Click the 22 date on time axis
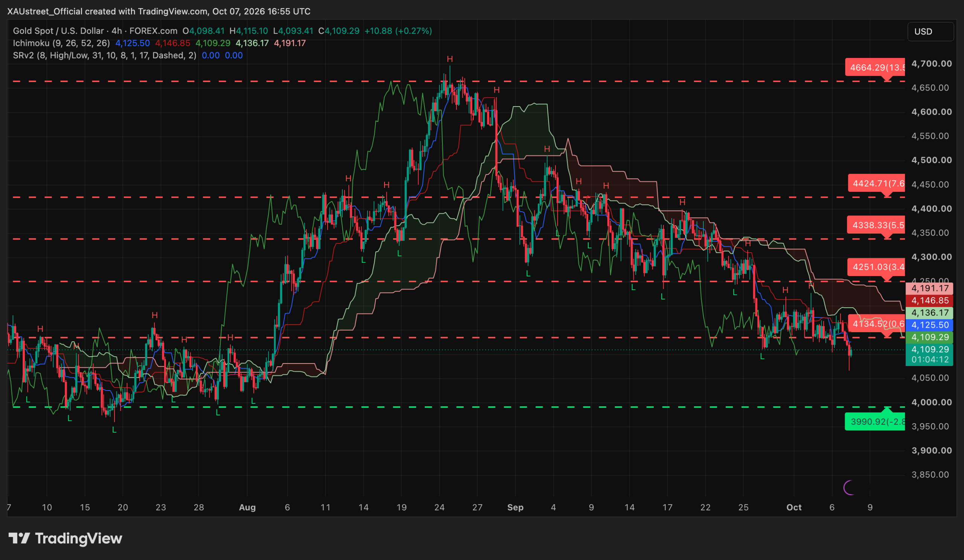Image resolution: width=964 pixels, height=560 pixels. click(705, 508)
